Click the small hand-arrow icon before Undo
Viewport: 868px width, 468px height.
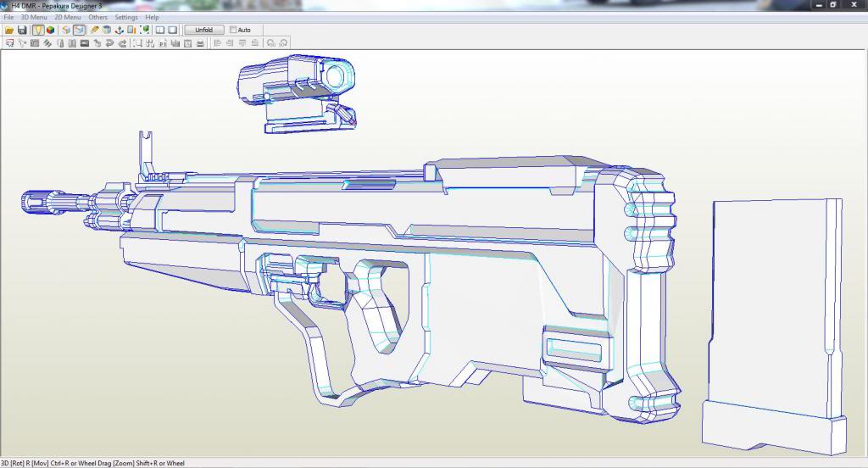(97, 43)
